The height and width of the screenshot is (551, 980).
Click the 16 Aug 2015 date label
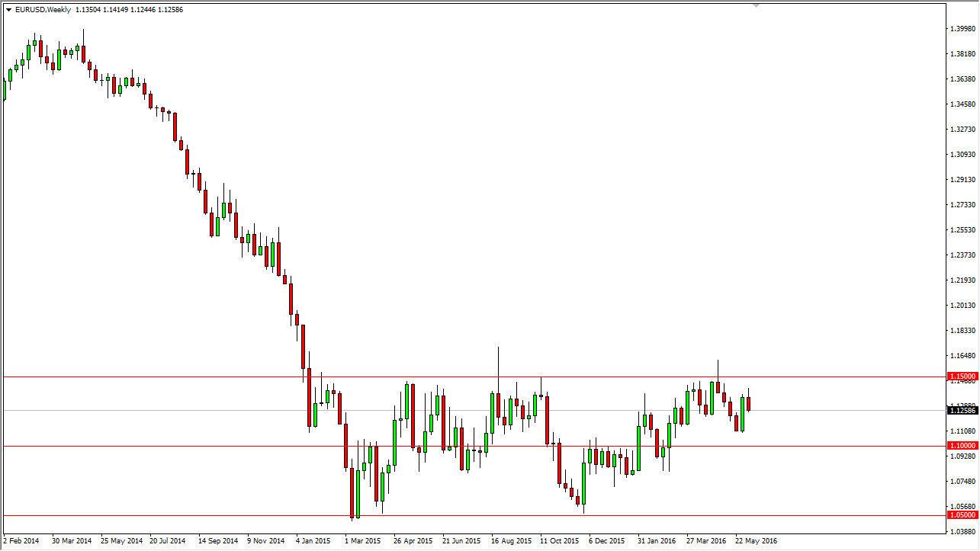coord(511,541)
